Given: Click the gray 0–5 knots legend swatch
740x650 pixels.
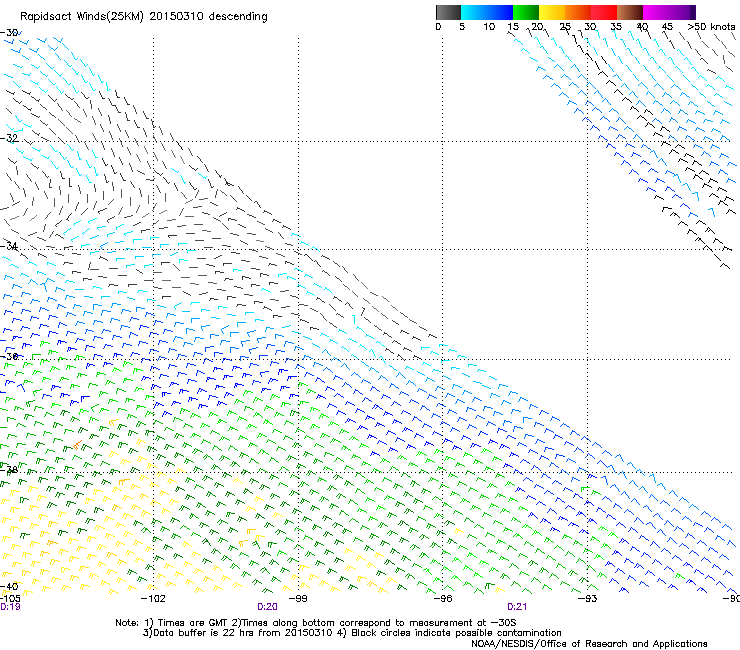Looking at the screenshot, I should [x=448, y=12].
